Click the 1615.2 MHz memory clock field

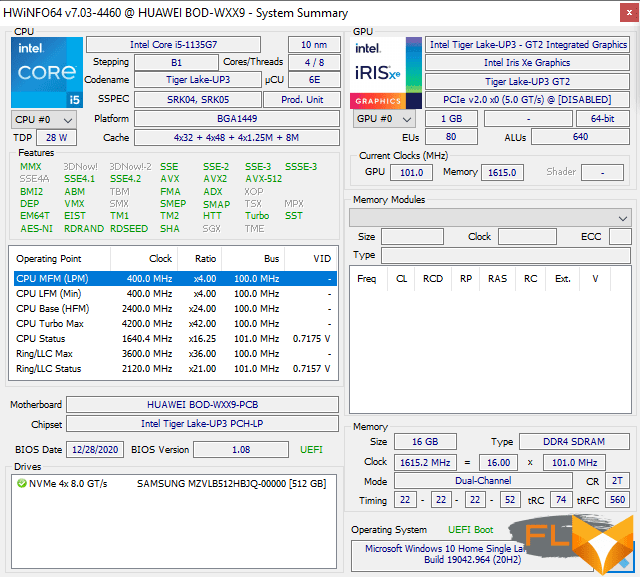pos(425,463)
